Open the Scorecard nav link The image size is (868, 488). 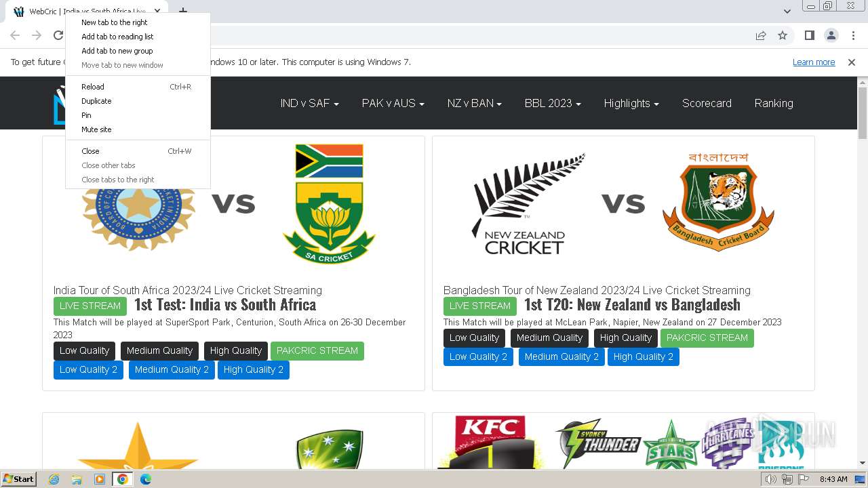(x=707, y=103)
